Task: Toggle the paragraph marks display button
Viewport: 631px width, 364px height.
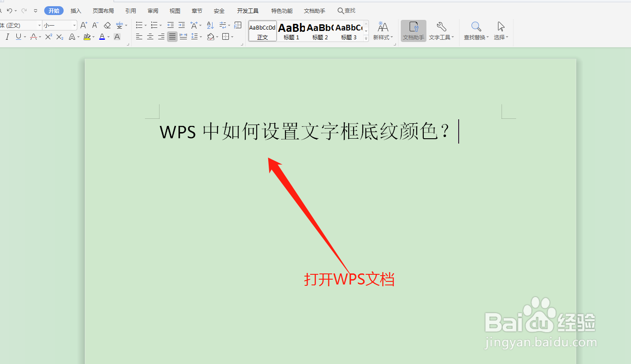Action: coord(223,25)
